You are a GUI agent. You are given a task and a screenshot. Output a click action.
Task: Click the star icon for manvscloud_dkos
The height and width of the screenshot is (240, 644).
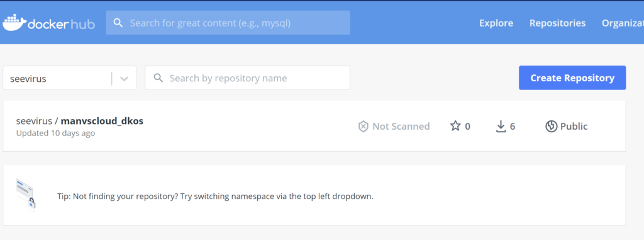(455, 126)
